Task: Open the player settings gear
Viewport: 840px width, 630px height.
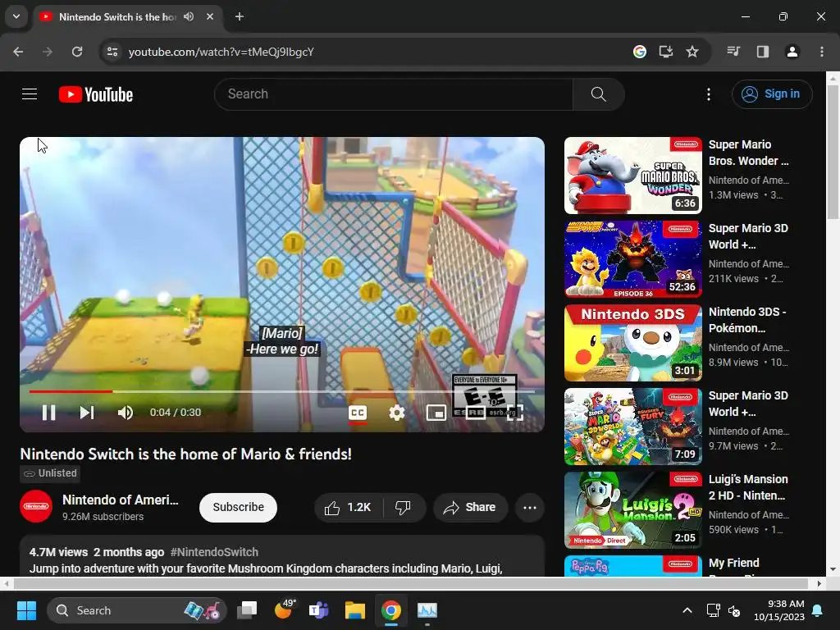Action: pos(397,413)
